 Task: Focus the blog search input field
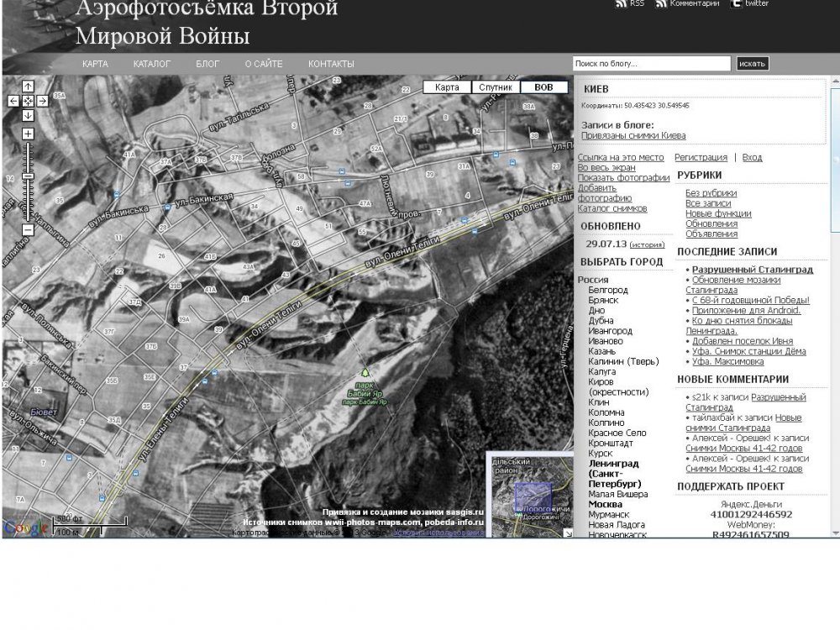[652, 64]
